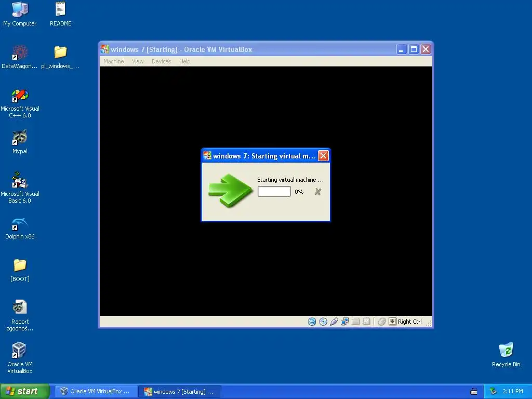The height and width of the screenshot is (399, 532).
Task: Click the Right Ctrl host key label
Action: [409, 321]
